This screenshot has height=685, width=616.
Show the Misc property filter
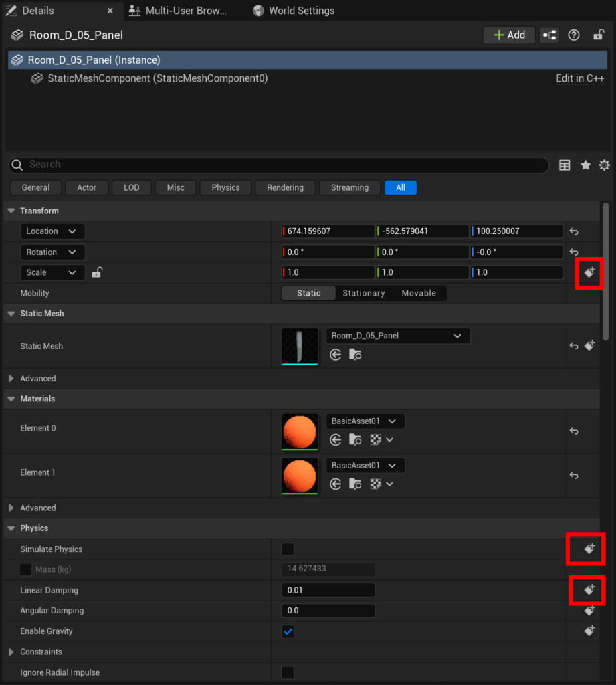pos(176,188)
